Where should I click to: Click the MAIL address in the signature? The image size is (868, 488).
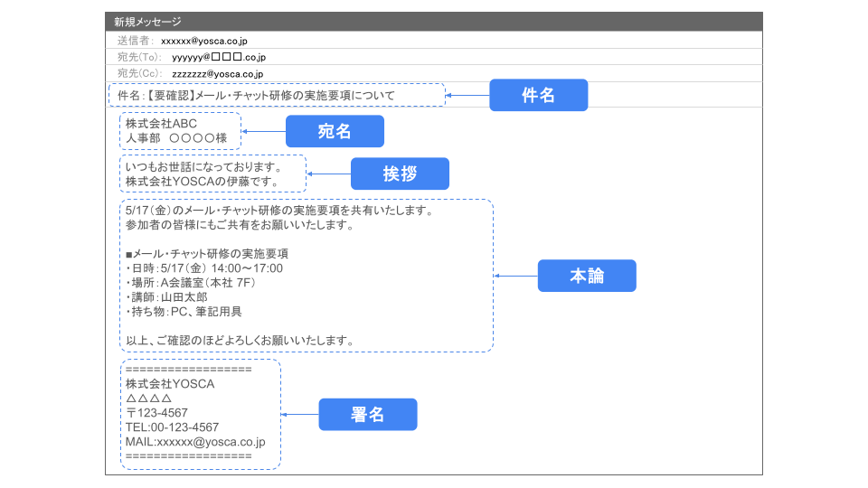[195, 442]
